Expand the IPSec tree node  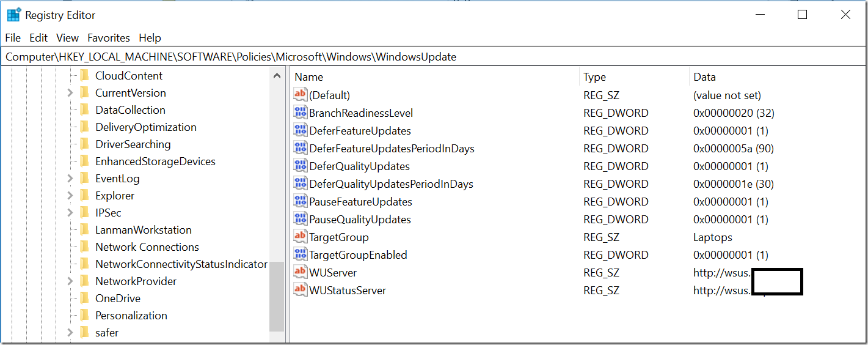point(70,213)
